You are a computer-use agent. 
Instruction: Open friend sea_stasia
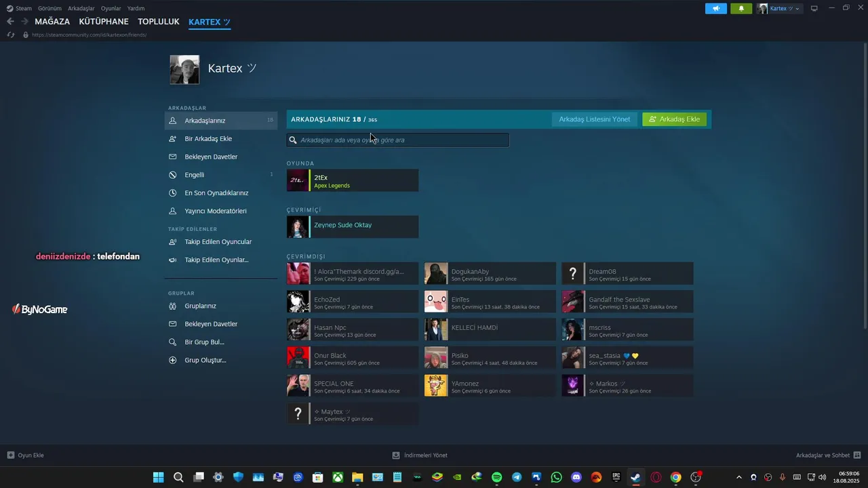(x=627, y=358)
